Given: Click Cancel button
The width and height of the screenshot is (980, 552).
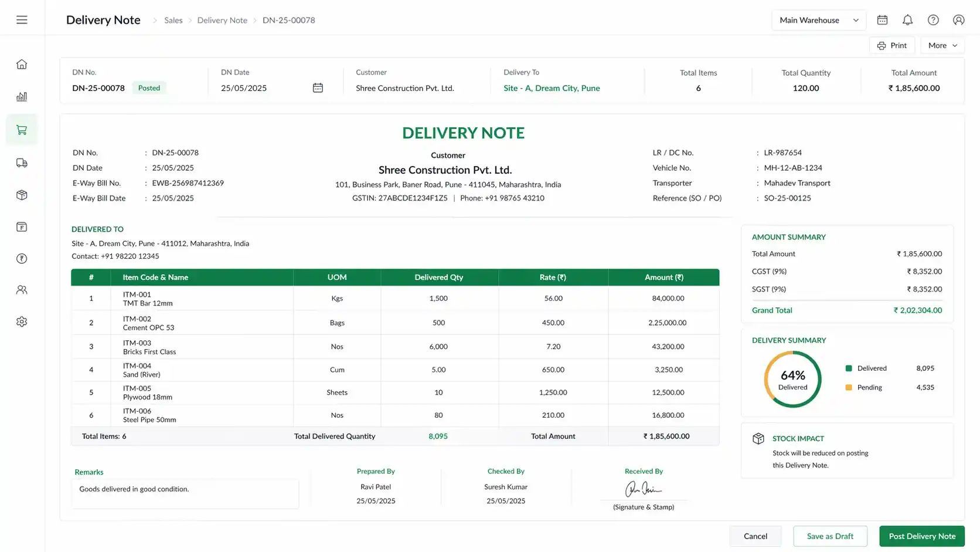Looking at the screenshot, I should coord(755,536).
